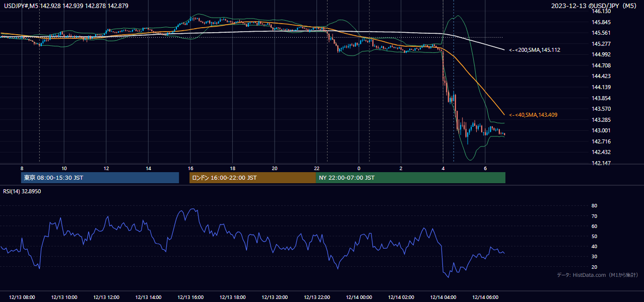Click price axis value 144.139

tap(602, 87)
